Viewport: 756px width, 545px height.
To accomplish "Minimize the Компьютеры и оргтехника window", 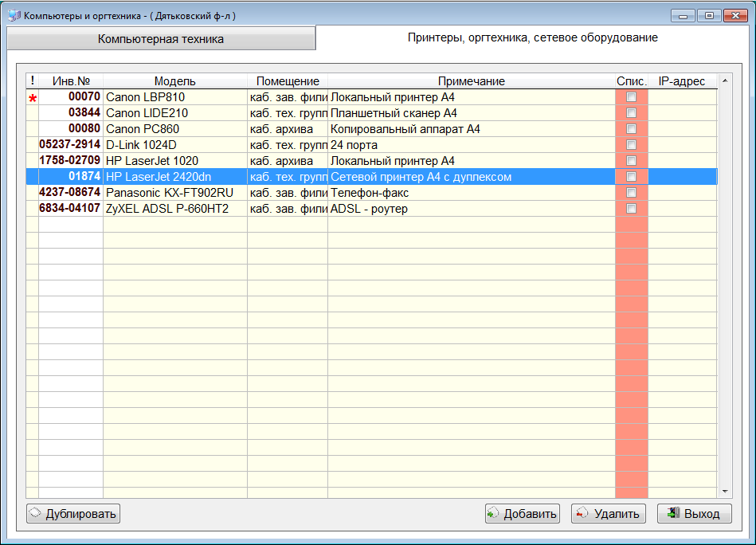I will click(x=684, y=15).
